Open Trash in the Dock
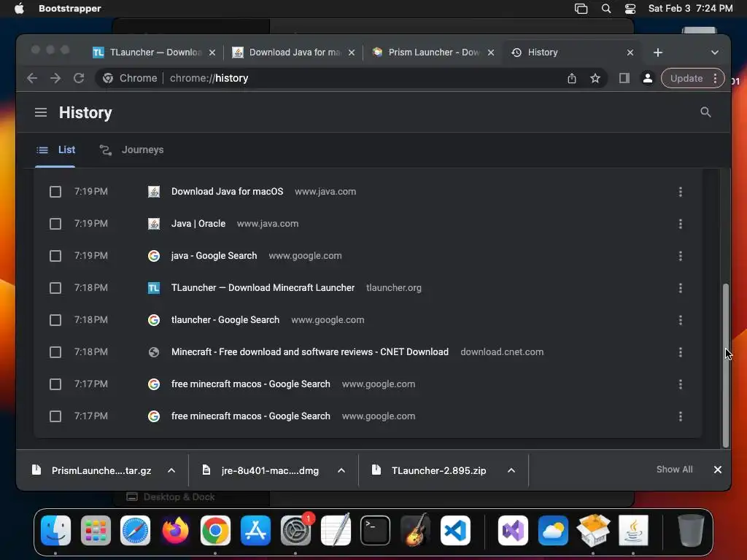The height and width of the screenshot is (560, 747). [x=691, y=531]
